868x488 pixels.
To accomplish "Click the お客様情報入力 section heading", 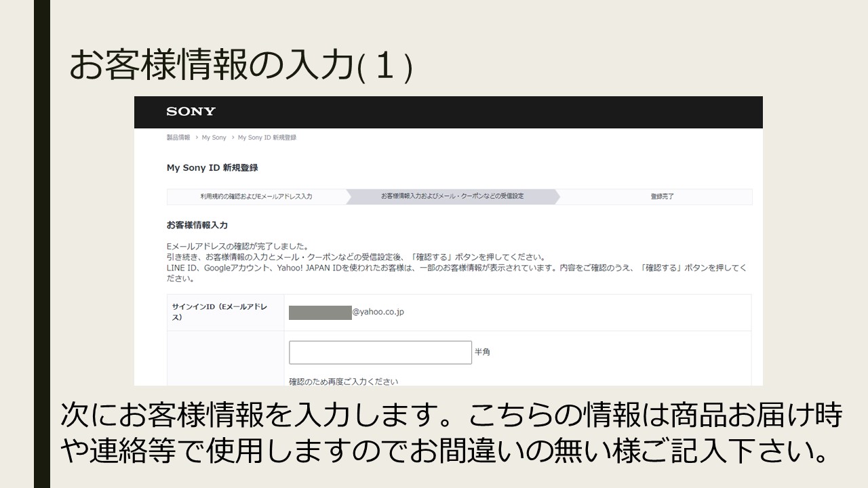I will click(x=197, y=224).
